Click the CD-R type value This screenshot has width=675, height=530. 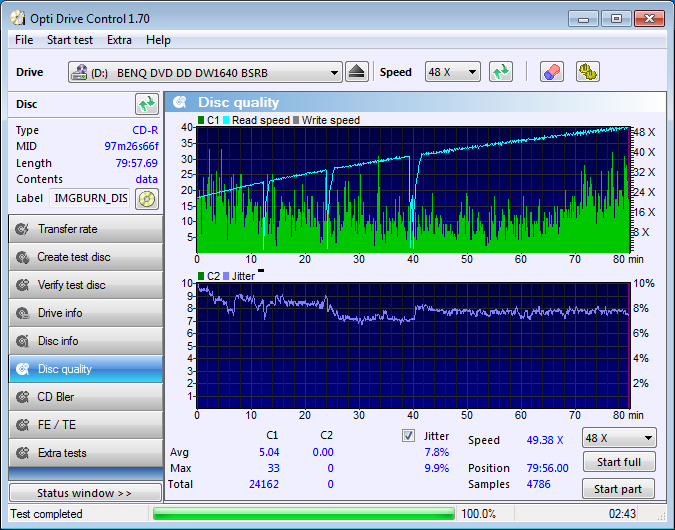(x=145, y=130)
